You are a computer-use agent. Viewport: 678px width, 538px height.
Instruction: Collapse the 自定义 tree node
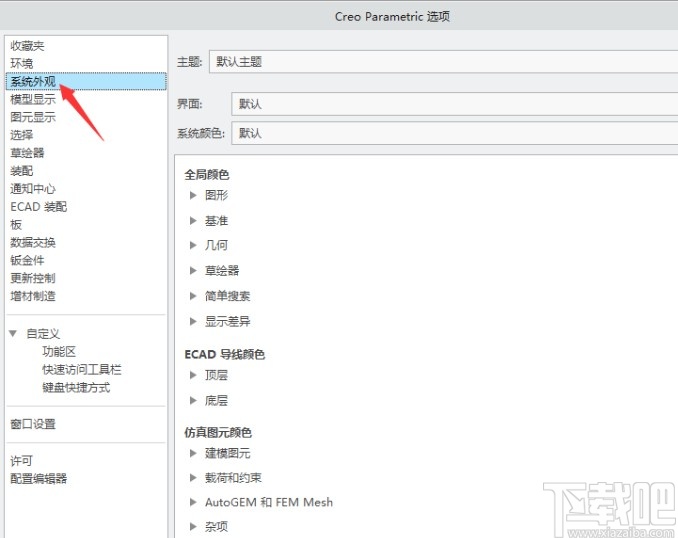13,333
